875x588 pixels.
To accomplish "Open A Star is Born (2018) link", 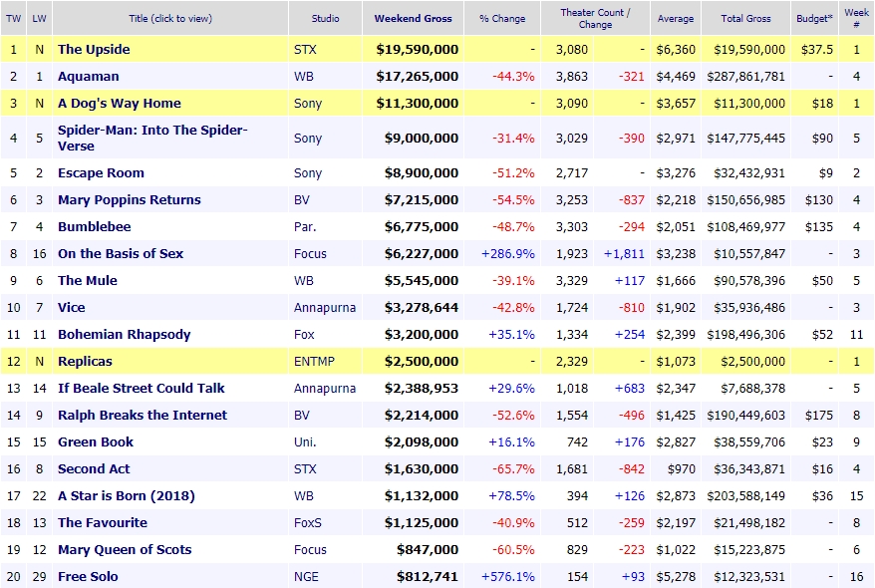I will pyautogui.click(x=127, y=495).
